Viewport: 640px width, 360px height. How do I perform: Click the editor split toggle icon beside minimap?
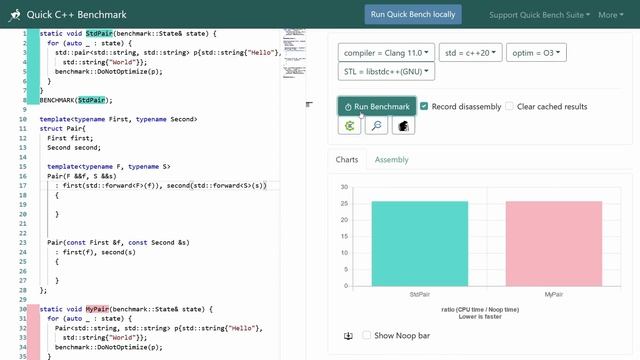[309, 104]
